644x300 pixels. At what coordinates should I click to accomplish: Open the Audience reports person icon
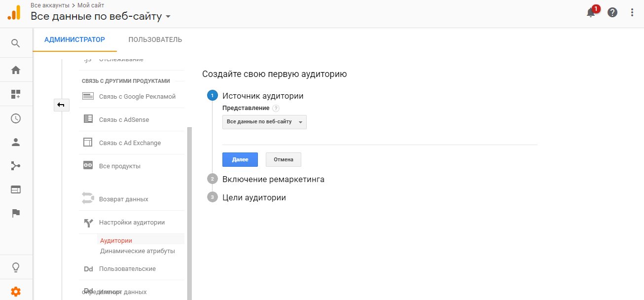pyautogui.click(x=16, y=142)
